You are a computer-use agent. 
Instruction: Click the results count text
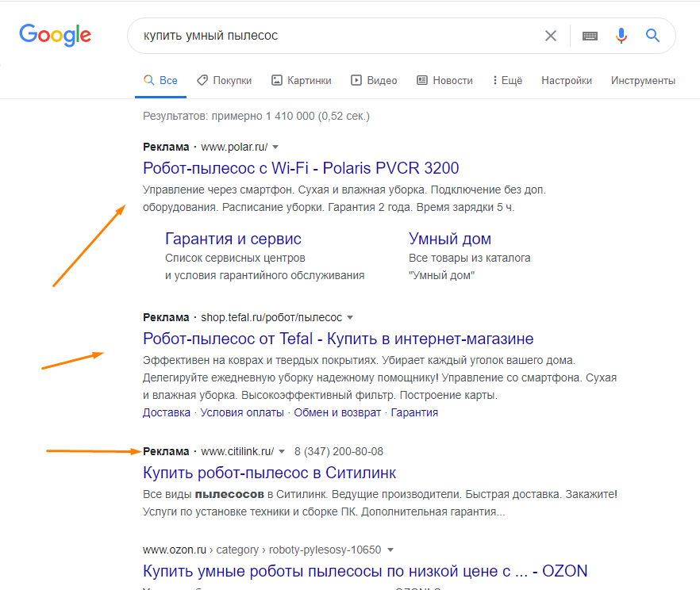[256, 116]
